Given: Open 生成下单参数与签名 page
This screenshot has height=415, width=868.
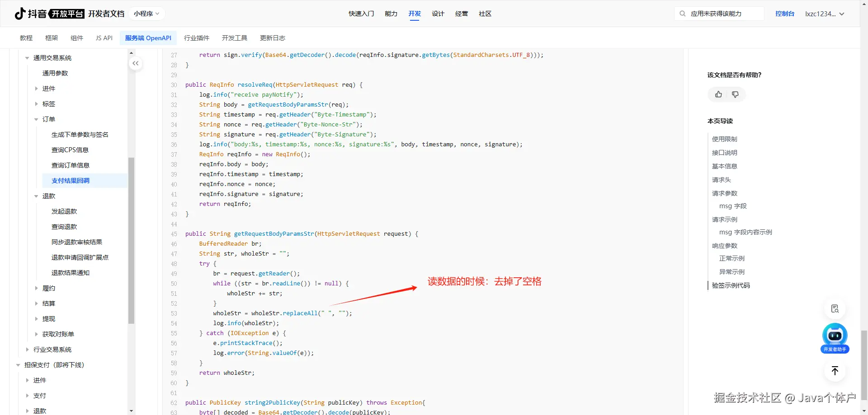Looking at the screenshot, I should (x=80, y=135).
